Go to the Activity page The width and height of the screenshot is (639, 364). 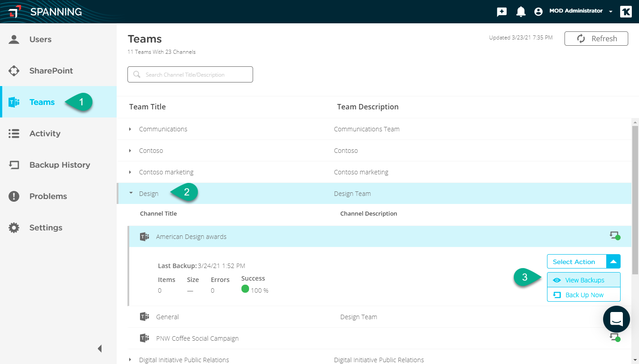pos(58,133)
